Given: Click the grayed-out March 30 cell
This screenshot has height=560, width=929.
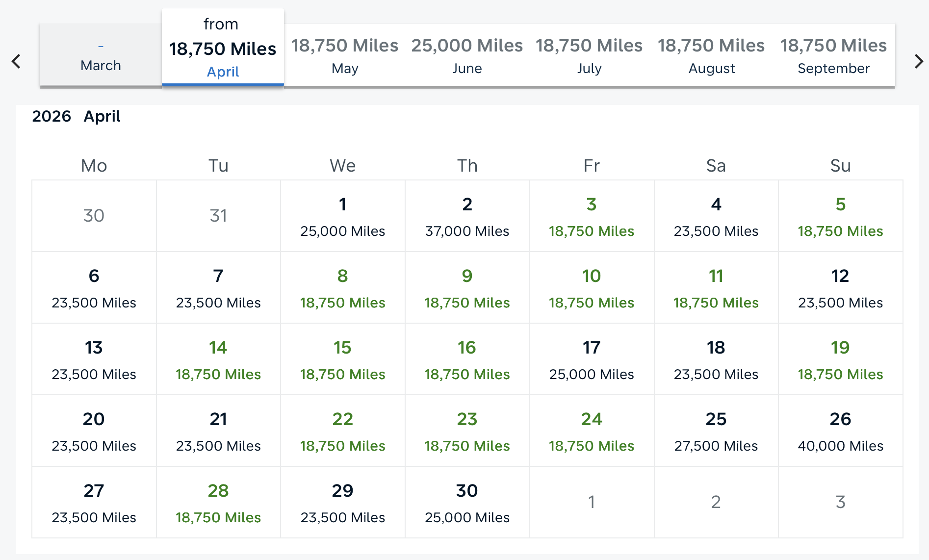Looking at the screenshot, I should click(x=93, y=216).
